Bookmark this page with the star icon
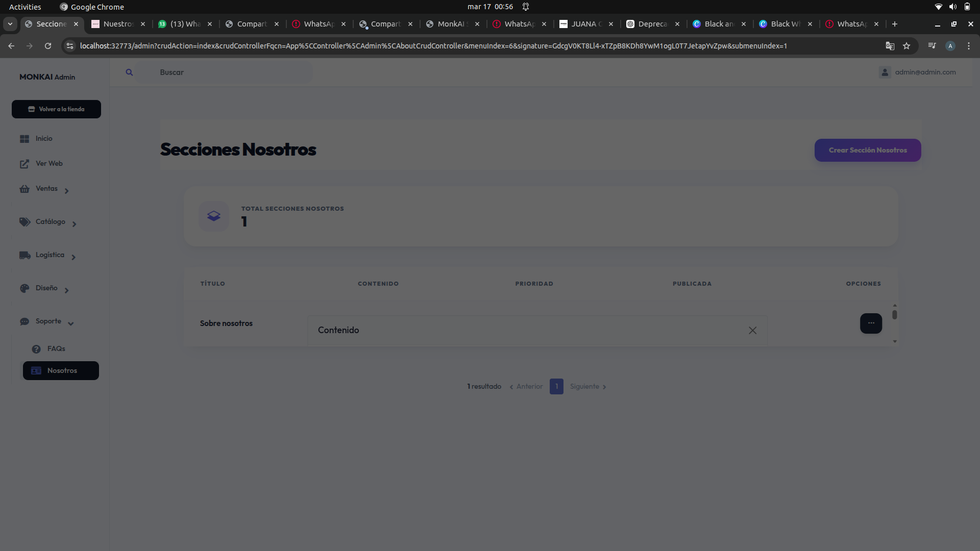This screenshot has width=980, height=551. tap(906, 46)
